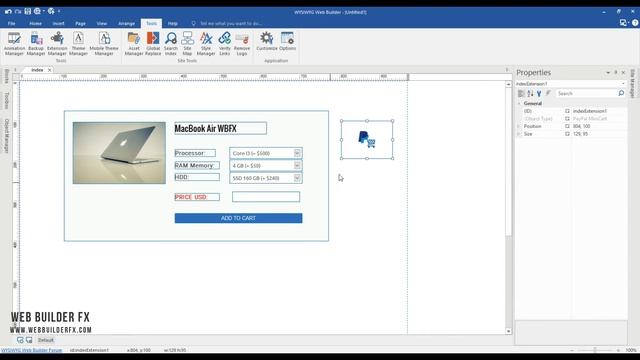
Task: Click the Tell me what you want box
Action: pos(231,24)
